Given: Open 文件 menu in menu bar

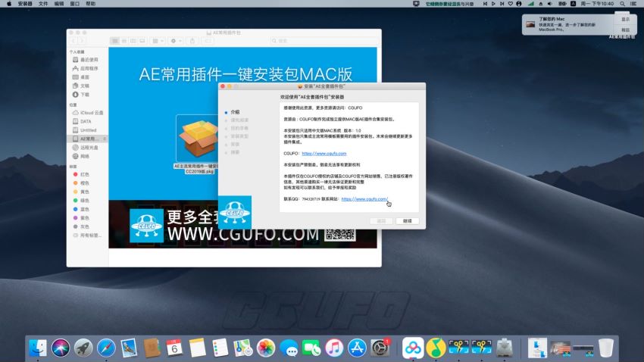Looking at the screenshot, I should [x=43, y=4].
